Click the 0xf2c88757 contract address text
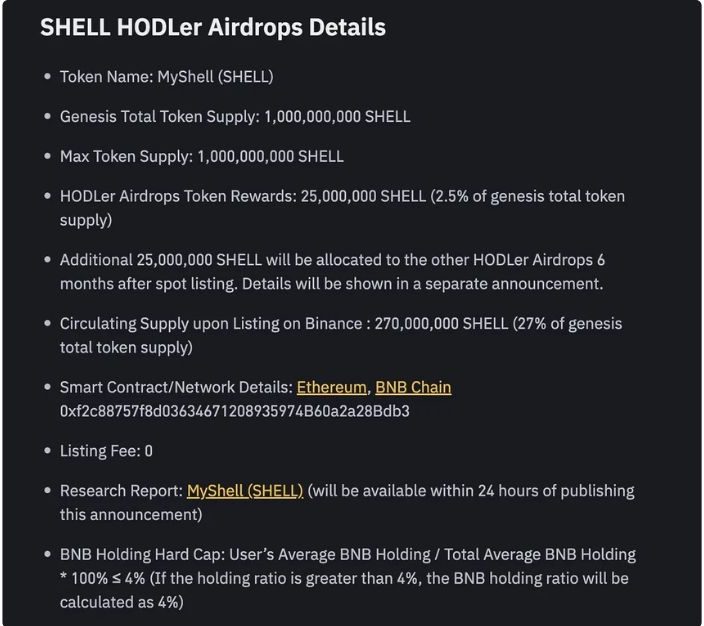 [235, 411]
